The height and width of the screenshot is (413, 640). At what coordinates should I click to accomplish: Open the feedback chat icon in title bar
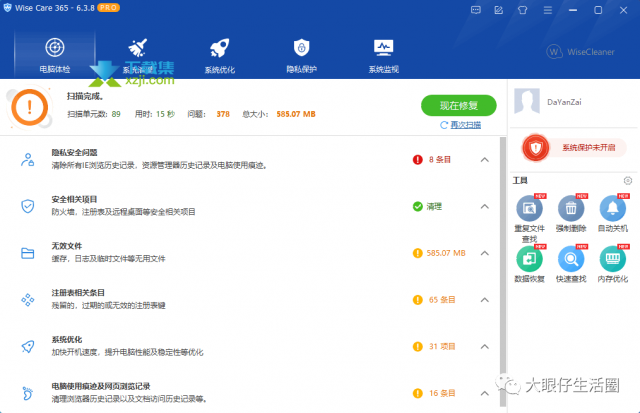tap(476, 10)
